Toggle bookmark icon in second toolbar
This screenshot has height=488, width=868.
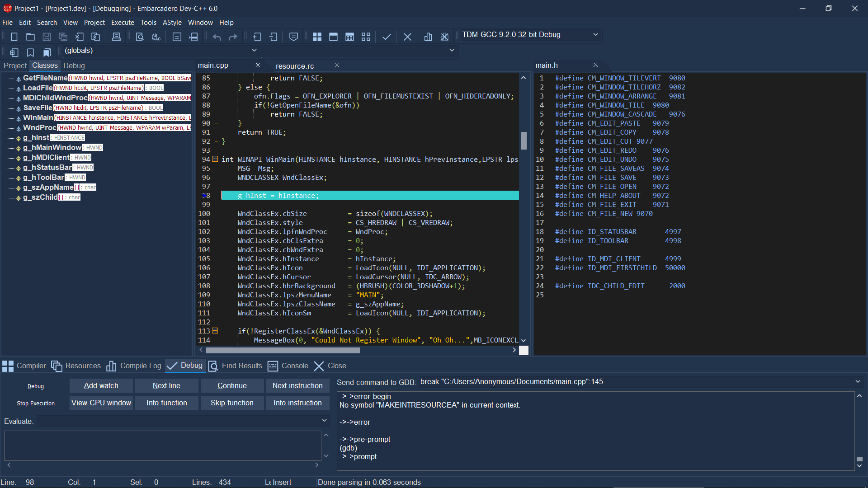coord(30,52)
